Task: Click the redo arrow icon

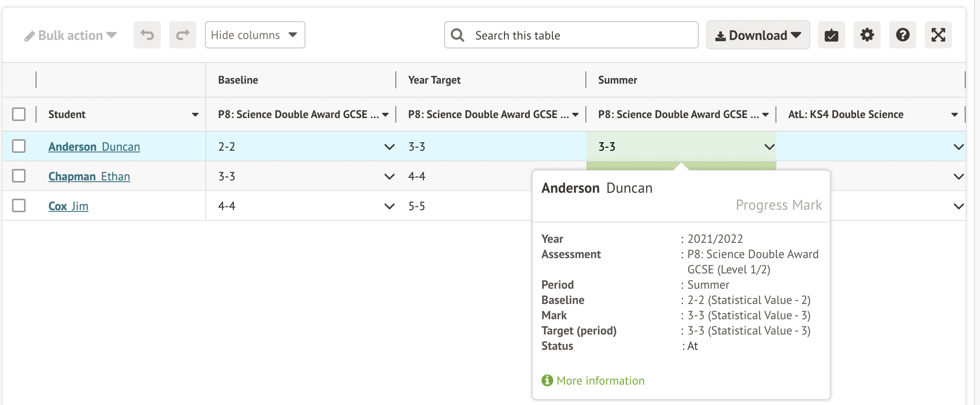Action: [182, 35]
